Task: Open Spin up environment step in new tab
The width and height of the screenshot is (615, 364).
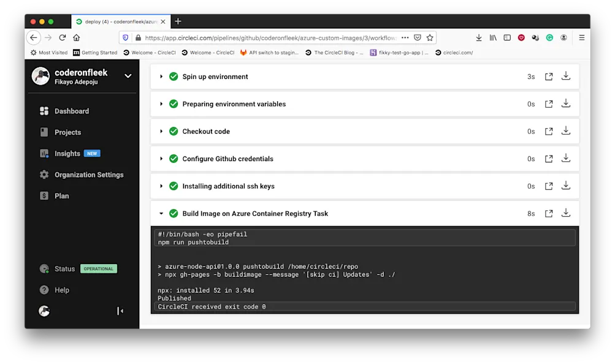Action: point(548,77)
